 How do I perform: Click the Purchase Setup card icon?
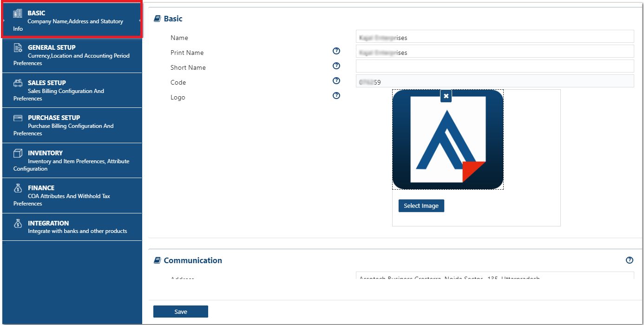tap(18, 118)
